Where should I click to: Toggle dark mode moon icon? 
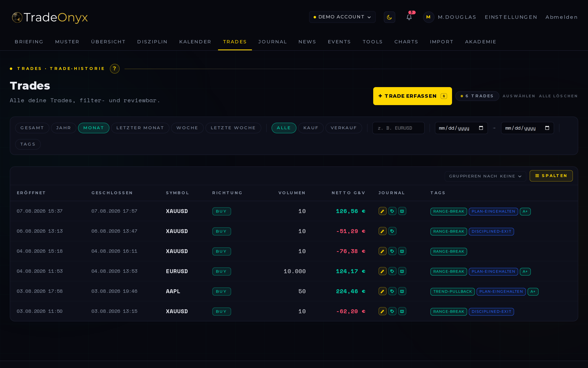(389, 17)
